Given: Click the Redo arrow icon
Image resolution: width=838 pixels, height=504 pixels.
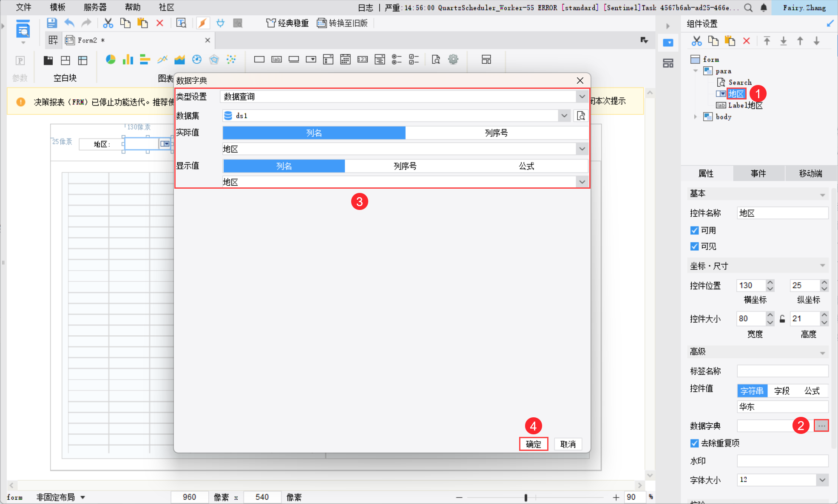Looking at the screenshot, I should coord(86,23).
